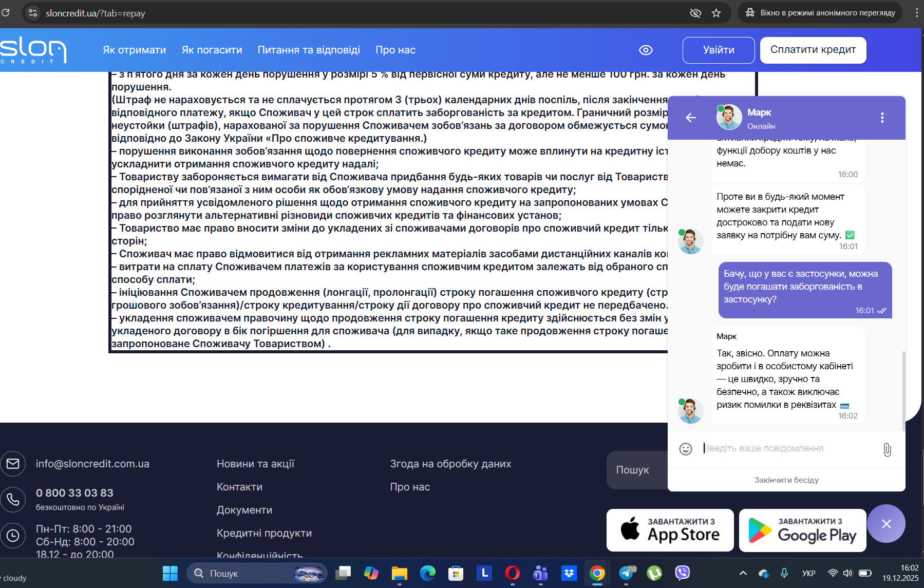Click the chat conversation scrollbar

click(903, 391)
